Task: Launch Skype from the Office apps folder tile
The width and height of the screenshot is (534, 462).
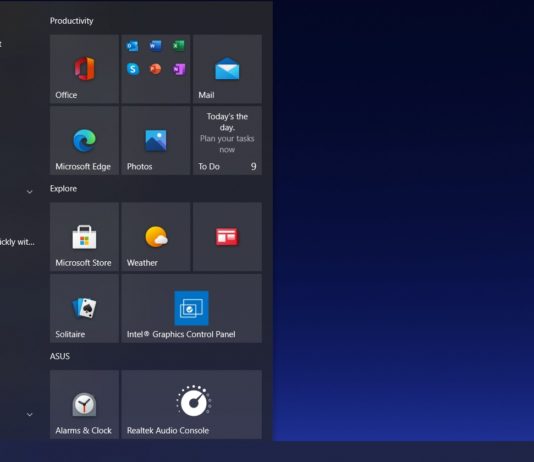Action: coord(133,69)
